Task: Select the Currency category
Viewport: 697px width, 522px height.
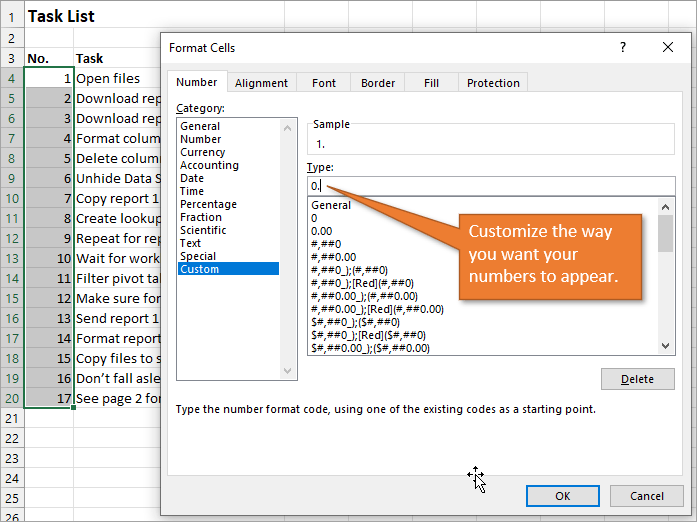Action: click(x=203, y=152)
